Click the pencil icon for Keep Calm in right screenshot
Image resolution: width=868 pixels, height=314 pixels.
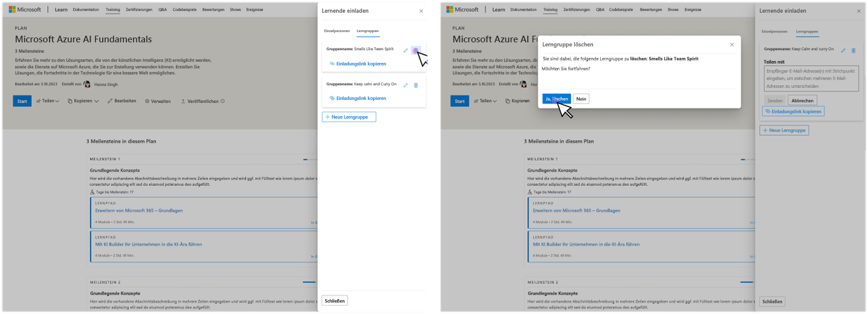pos(843,50)
